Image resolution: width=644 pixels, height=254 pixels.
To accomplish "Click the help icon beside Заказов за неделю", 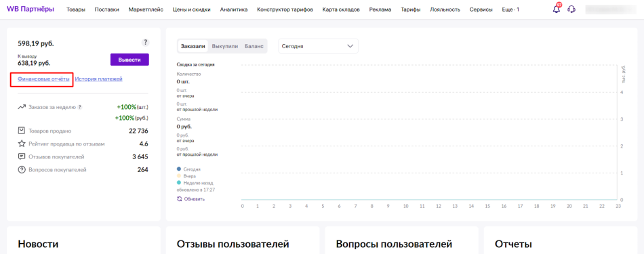I will click(x=80, y=107).
